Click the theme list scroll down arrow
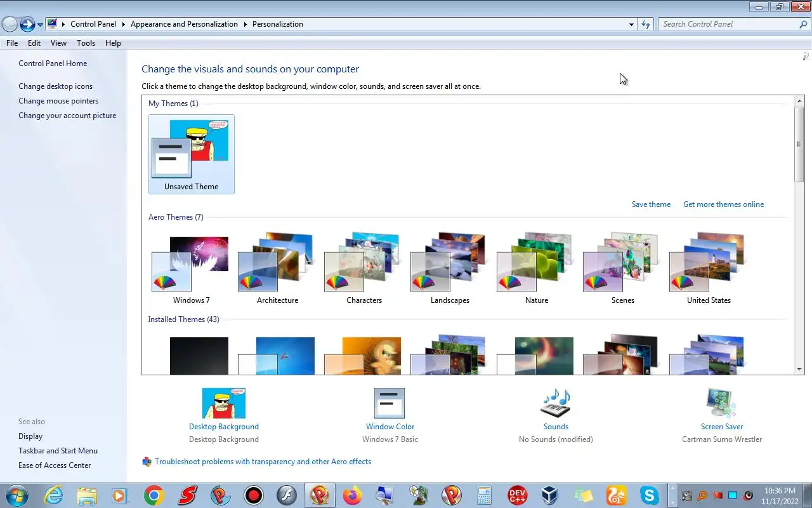 799,369
